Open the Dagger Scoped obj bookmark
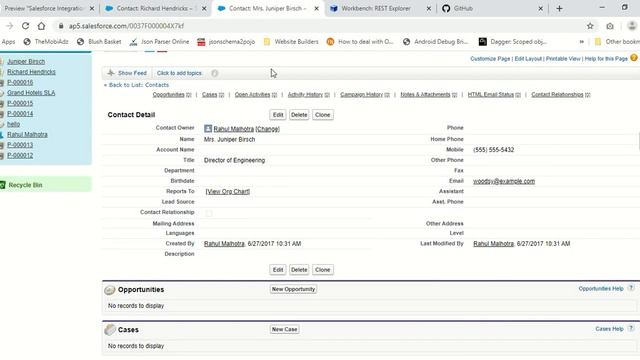Image resolution: width=640 pixels, height=360 pixels. tap(513, 42)
